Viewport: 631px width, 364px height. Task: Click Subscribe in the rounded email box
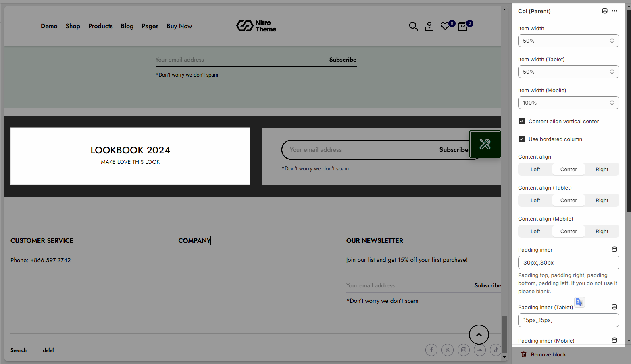click(454, 150)
